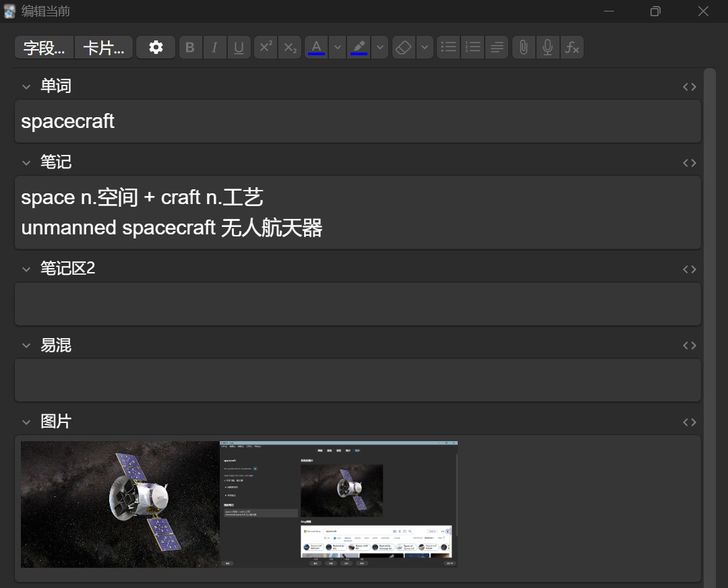Screen dimensions: 728x588
Task: Insert an unordered bullet list
Action: [x=448, y=48]
